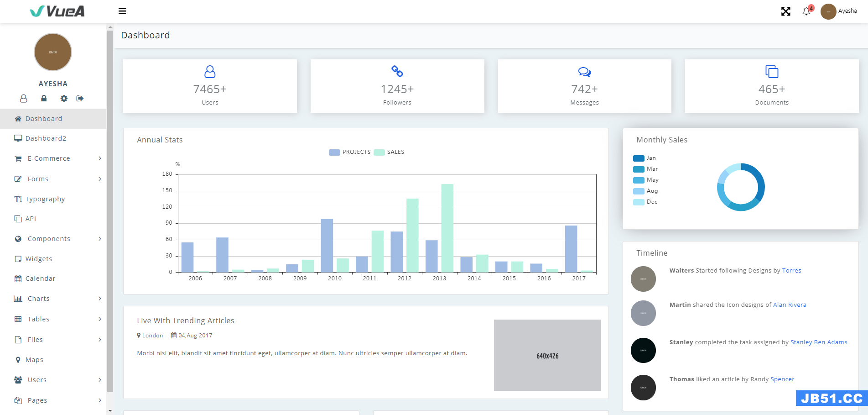This screenshot has width=868, height=415.
Task: Toggle the May legend item
Action: coord(645,180)
